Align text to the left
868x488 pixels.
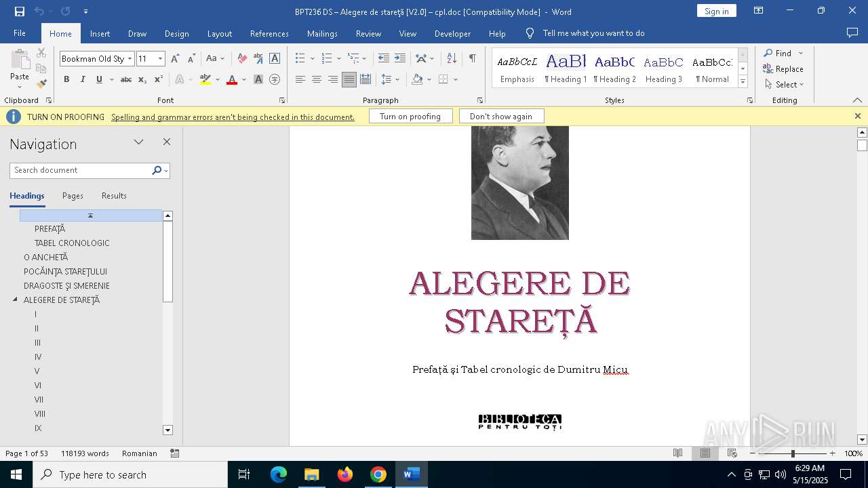tap(300, 79)
